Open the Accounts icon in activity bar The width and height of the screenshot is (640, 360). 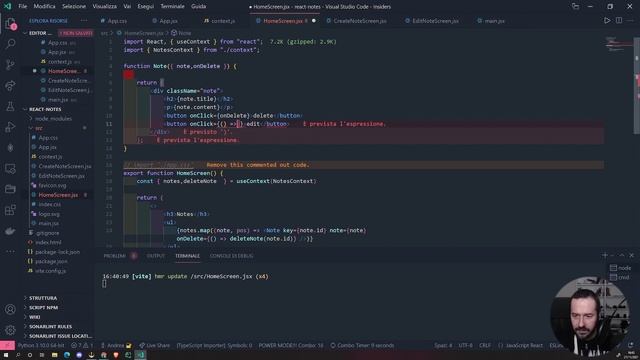coord(10,309)
